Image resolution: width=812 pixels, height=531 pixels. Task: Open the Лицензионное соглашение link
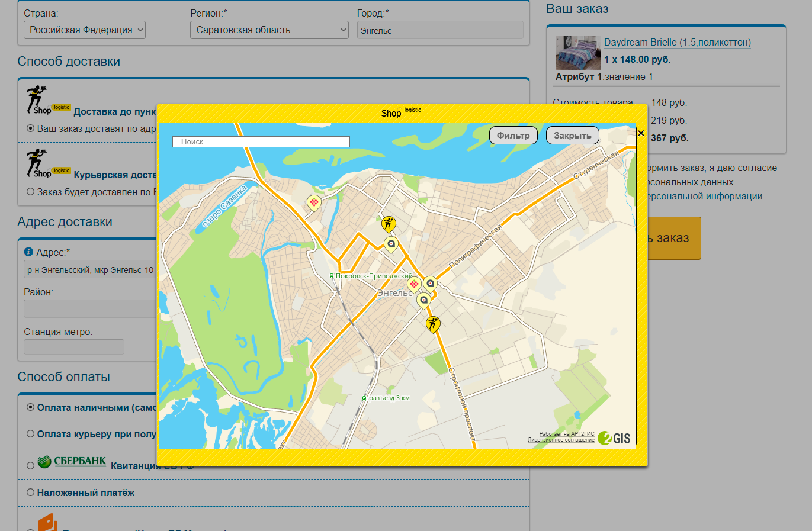click(x=561, y=440)
